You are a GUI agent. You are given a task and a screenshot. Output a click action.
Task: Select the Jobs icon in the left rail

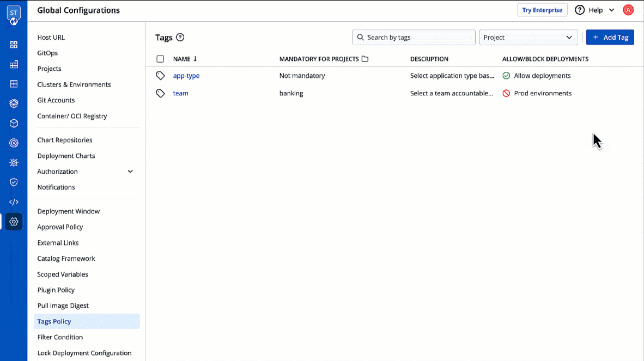[14, 64]
